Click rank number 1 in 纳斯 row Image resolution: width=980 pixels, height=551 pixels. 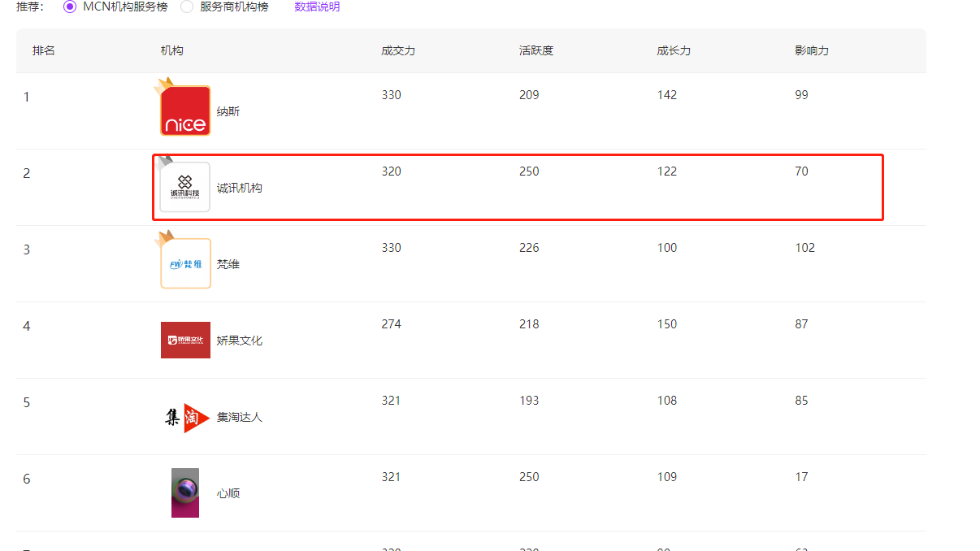click(27, 98)
